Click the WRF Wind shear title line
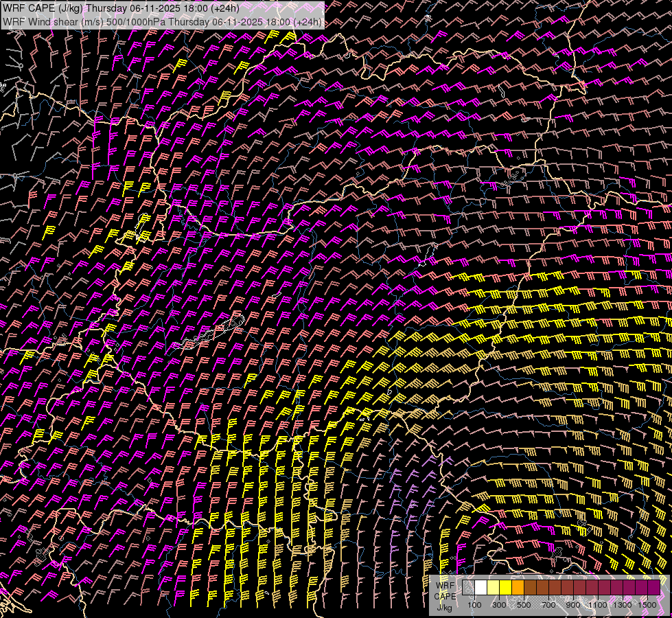 coord(162,21)
